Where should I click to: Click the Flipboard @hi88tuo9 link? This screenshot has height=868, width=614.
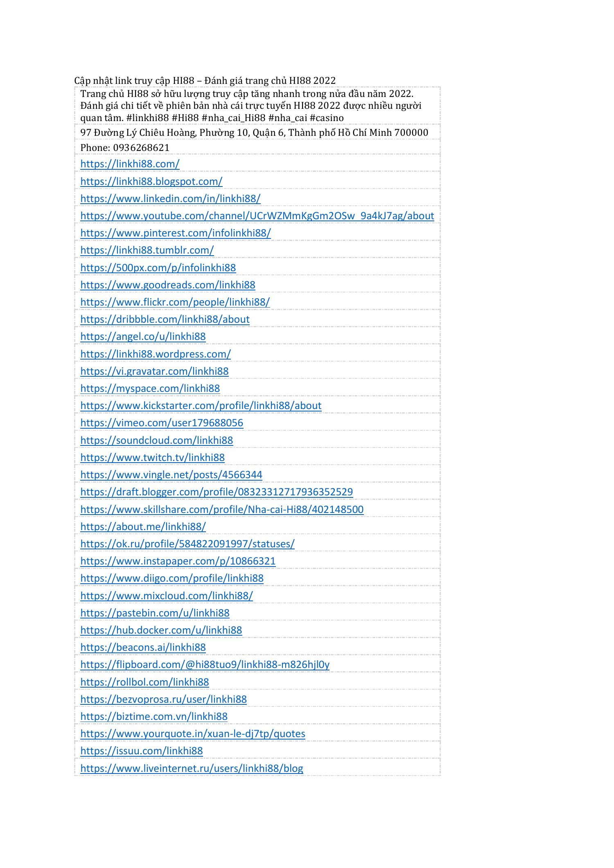point(205,664)
